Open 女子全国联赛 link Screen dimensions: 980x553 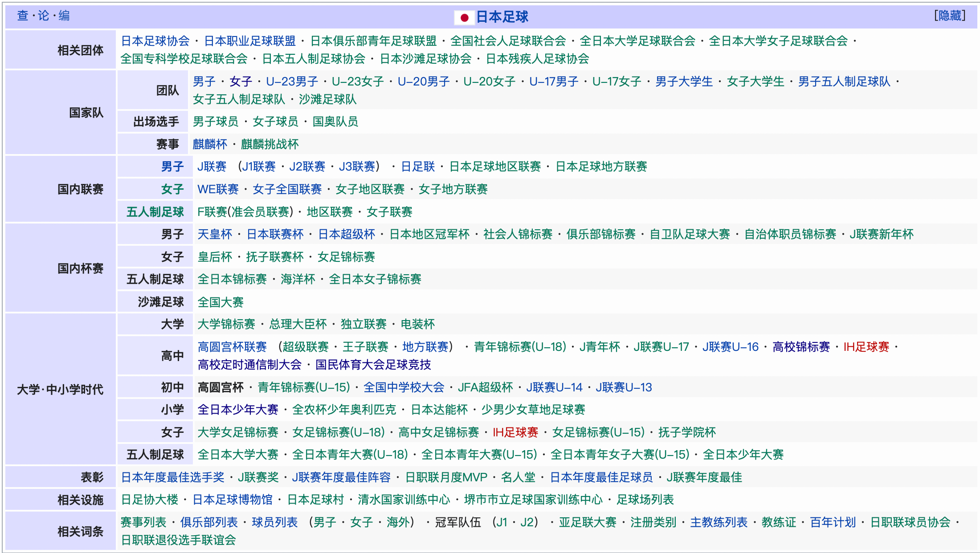pos(287,189)
